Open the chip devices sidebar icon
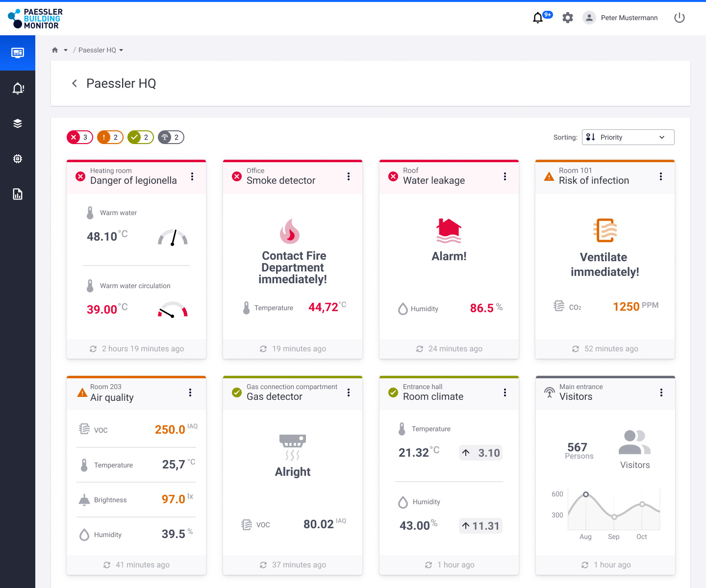Viewport: 706px width, 588px height. (x=18, y=159)
